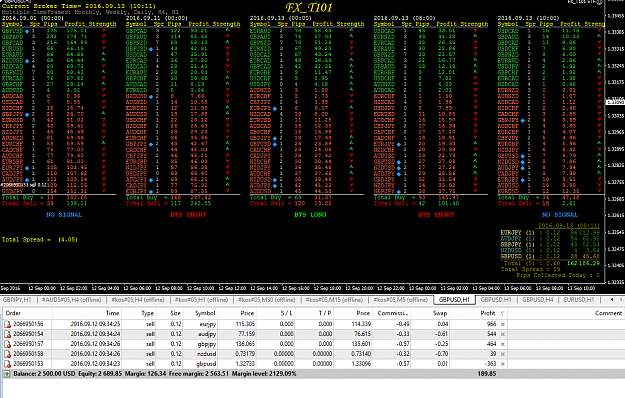Image resolution: width=625 pixels, height=398 pixels.
Task: Select order number 2066950158 in the trade list
Action: click(x=28, y=354)
